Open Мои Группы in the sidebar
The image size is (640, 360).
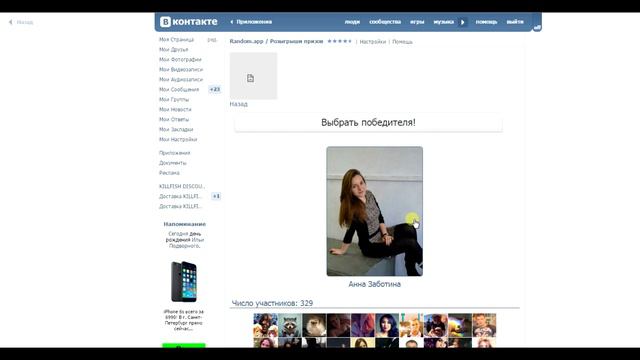point(174,100)
